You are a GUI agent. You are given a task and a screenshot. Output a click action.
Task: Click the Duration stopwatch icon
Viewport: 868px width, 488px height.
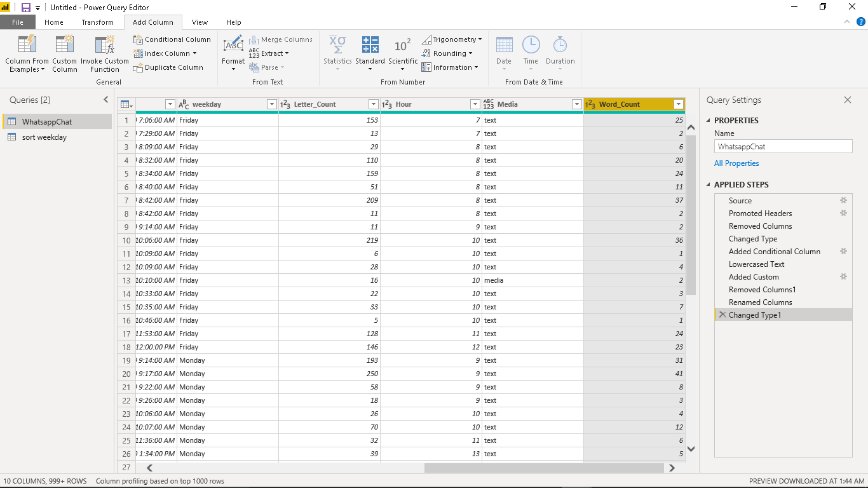coord(560,44)
